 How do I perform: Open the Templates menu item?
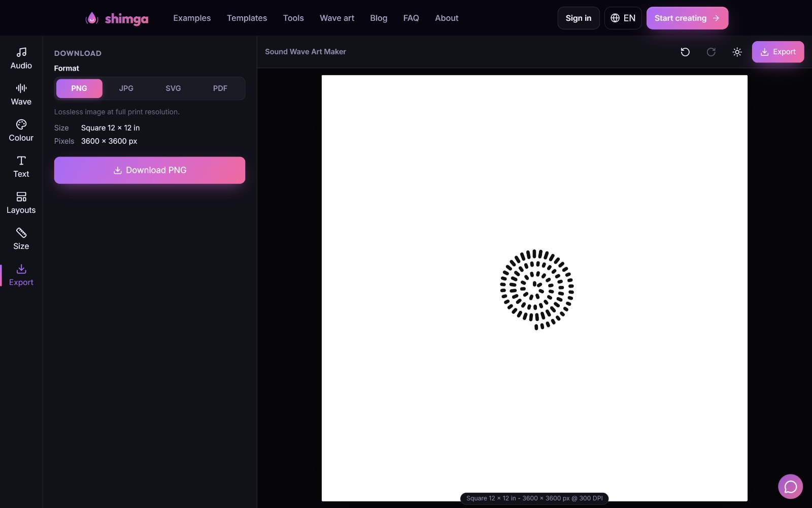tap(247, 18)
